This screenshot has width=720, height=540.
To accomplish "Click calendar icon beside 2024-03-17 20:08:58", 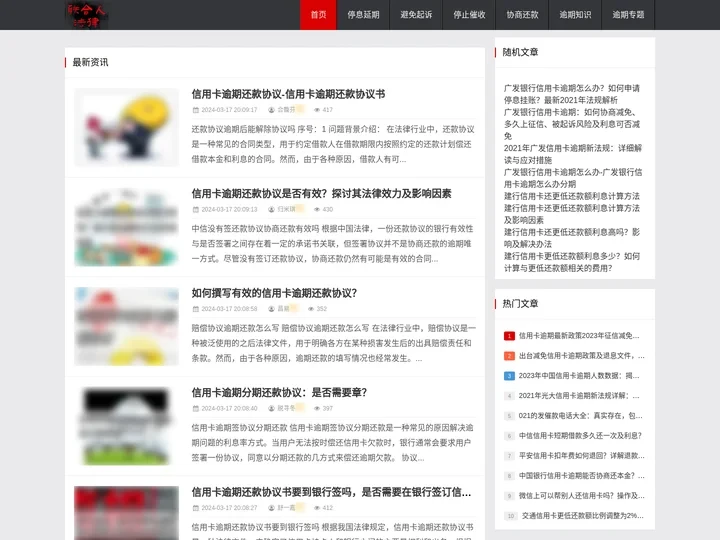I will [196, 309].
